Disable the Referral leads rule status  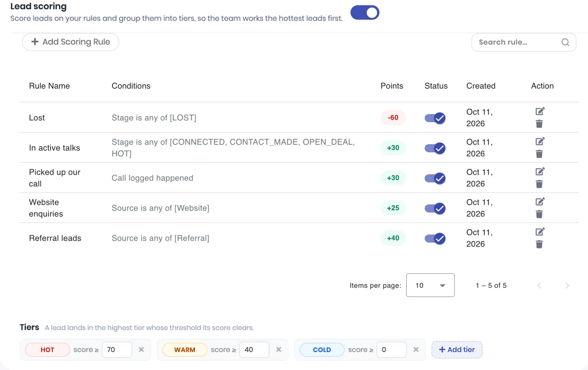[x=435, y=238]
